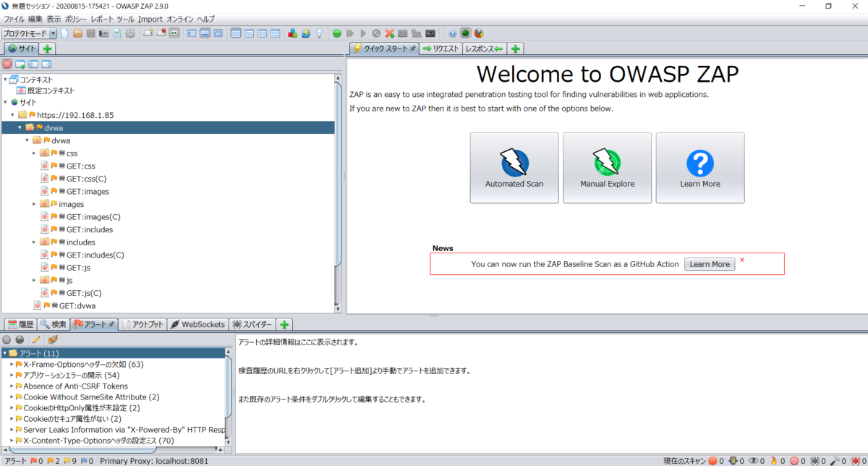The image size is (868, 466).
Task: Click the green plus after the Response tab
Action: coord(515,48)
